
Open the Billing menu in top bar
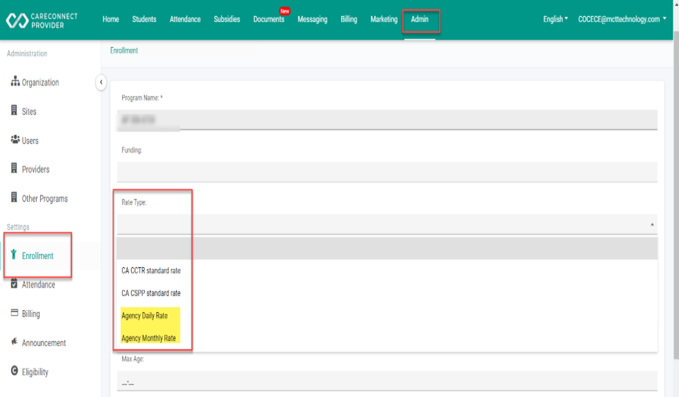pyautogui.click(x=349, y=19)
